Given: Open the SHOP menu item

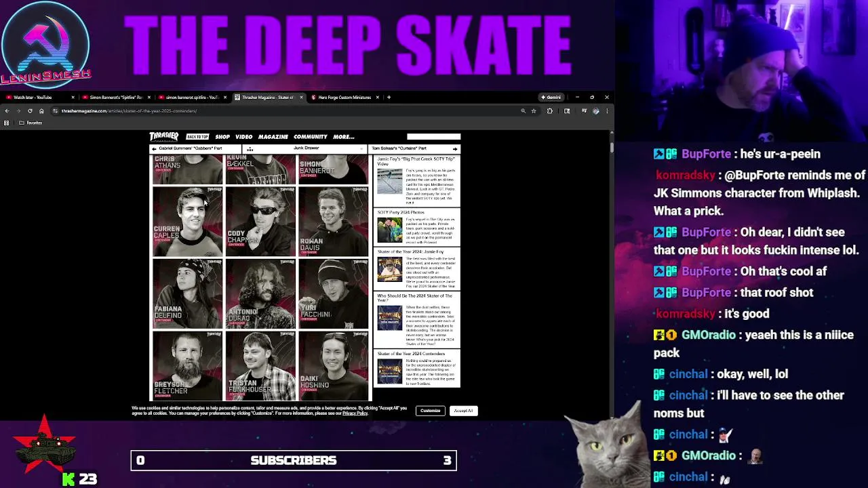Looking at the screenshot, I should click(222, 137).
